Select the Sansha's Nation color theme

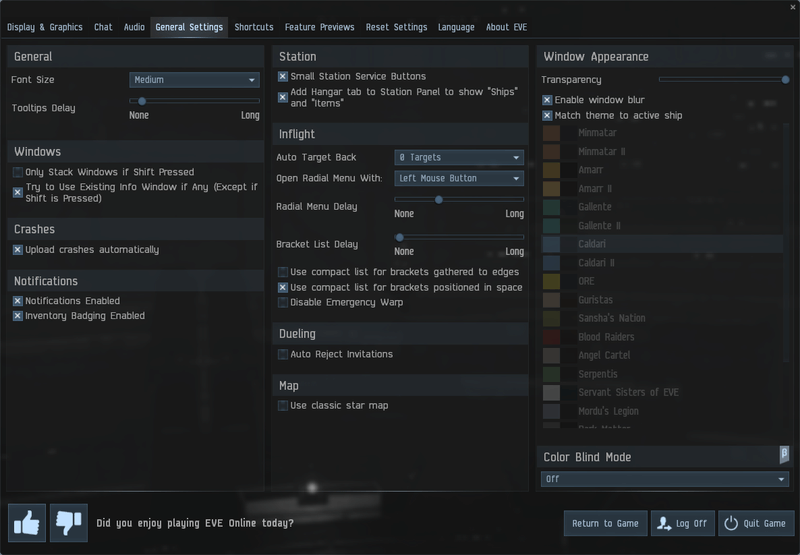tap(662, 318)
